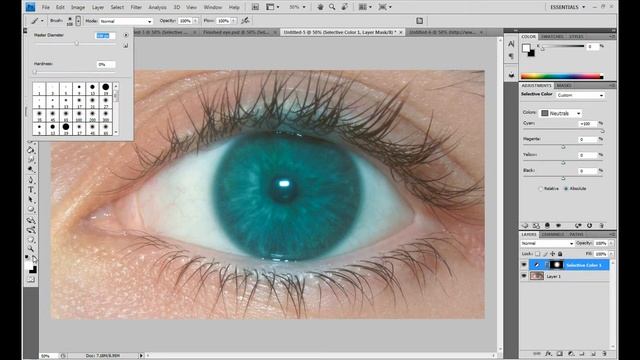
Task: Open tool preset picker arrow beside brush icon
Action: click(42, 21)
